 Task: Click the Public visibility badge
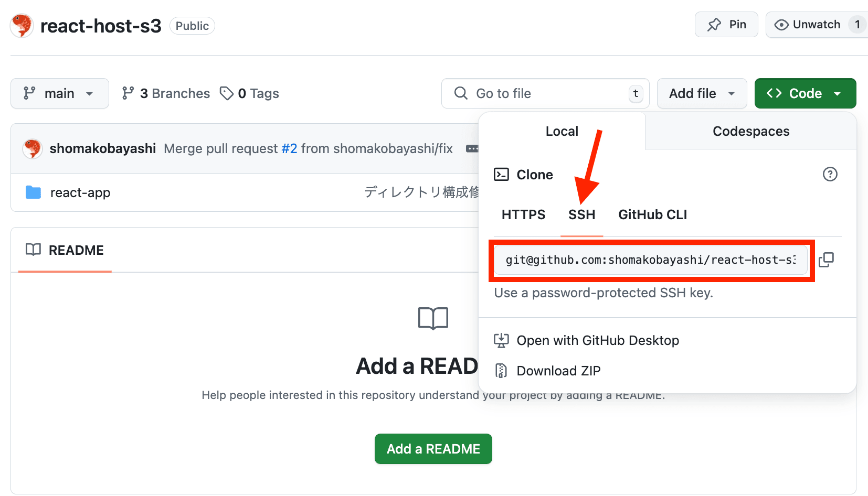tap(192, 26)
